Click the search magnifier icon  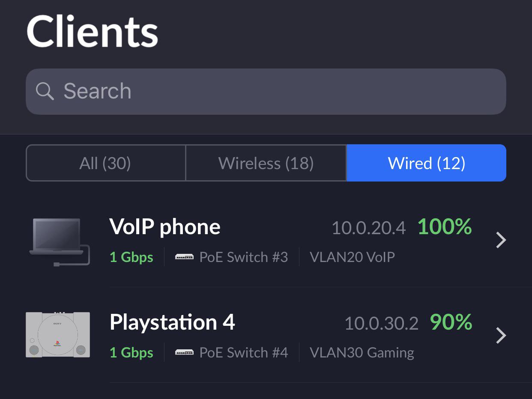(x=45, y=91)
